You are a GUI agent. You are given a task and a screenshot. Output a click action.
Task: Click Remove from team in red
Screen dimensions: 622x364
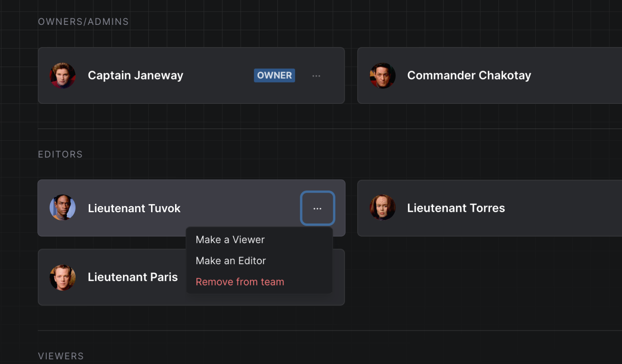(240, 282)
